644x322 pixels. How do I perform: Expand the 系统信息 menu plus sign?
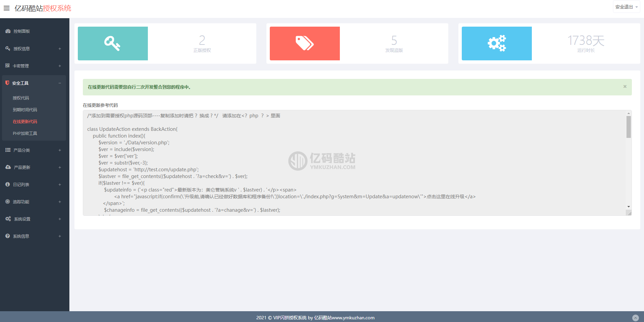[x=60, y=236]
